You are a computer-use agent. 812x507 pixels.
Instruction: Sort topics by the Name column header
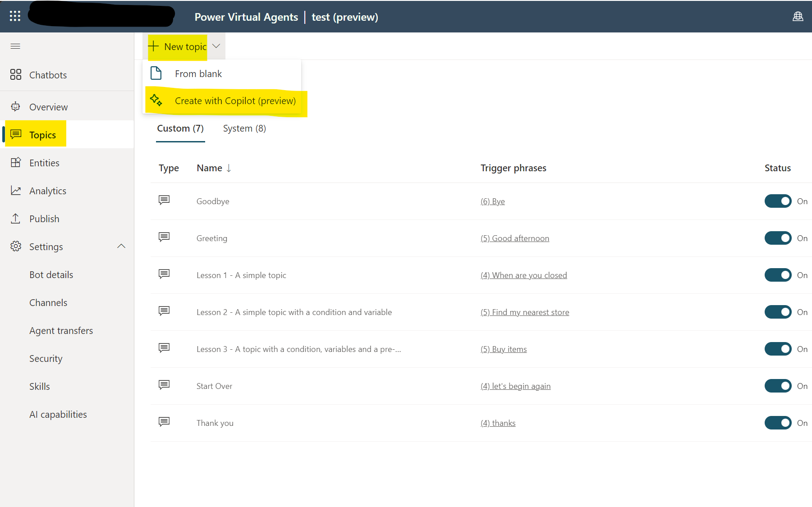[x=210, y=168]
